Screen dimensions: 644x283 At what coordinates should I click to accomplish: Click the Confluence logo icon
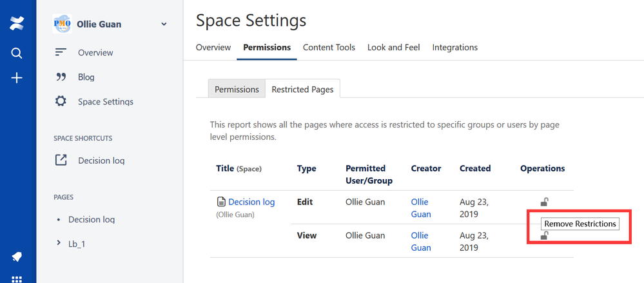pos(17,24)
